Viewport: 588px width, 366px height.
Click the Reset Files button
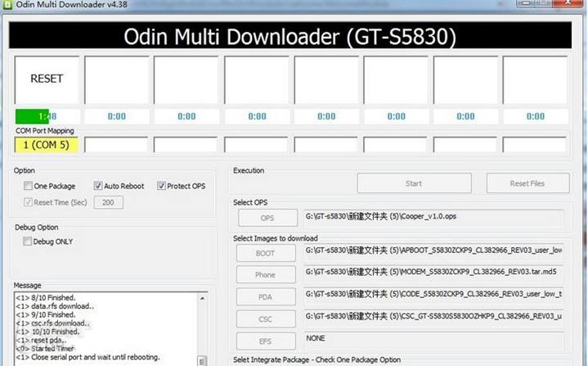527,183
